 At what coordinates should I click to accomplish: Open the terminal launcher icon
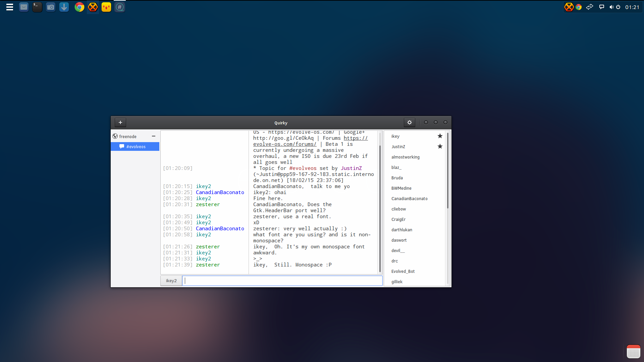pyautogui.click(x=37, y=7)
